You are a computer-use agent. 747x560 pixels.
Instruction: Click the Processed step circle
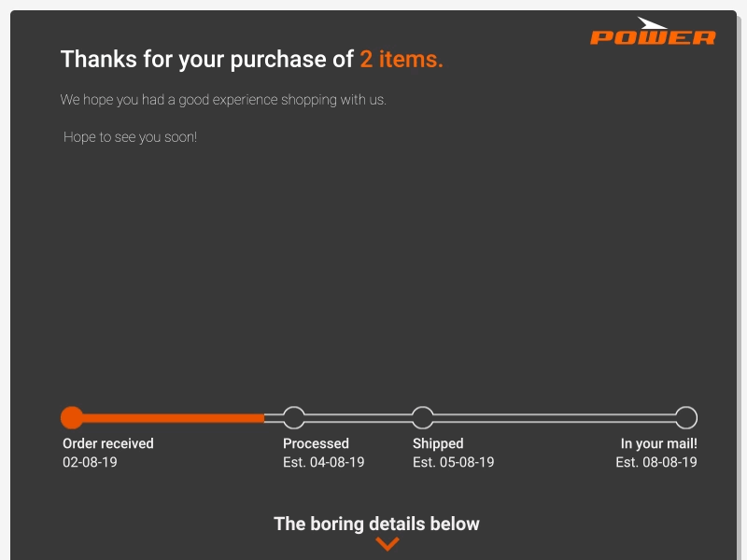click(294, 417)
